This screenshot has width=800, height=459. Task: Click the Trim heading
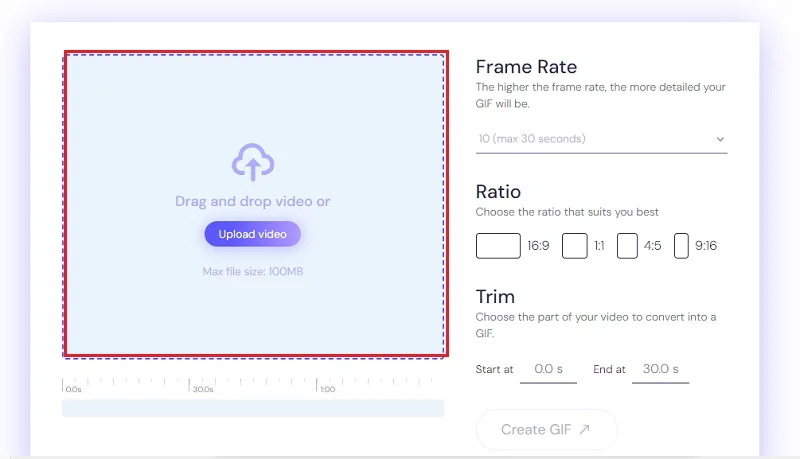pyautogui.click(x=495, y=297)
